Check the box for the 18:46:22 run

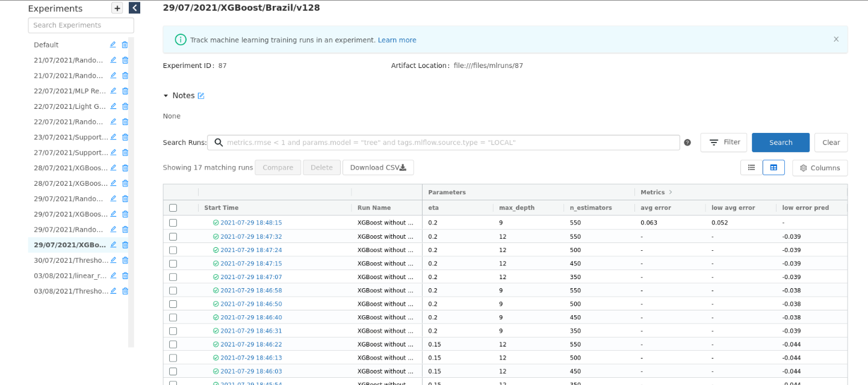[173, 345]
